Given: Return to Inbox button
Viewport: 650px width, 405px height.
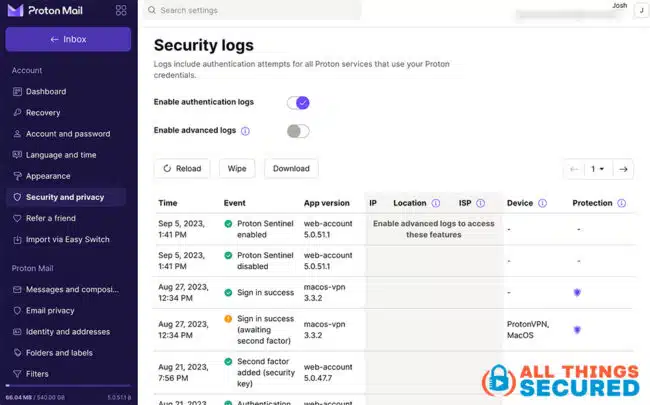Looking at the screenshot, I should (68, 39).
